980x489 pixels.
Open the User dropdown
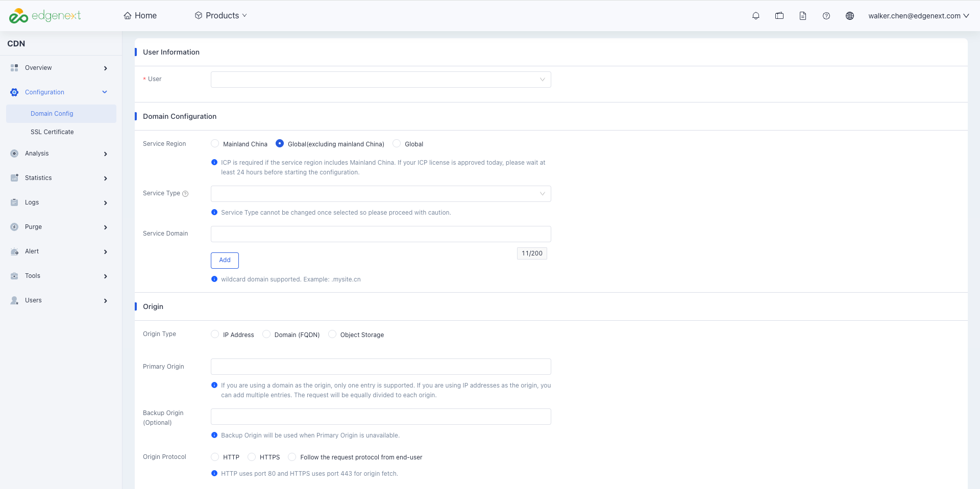tap(381, 80)
